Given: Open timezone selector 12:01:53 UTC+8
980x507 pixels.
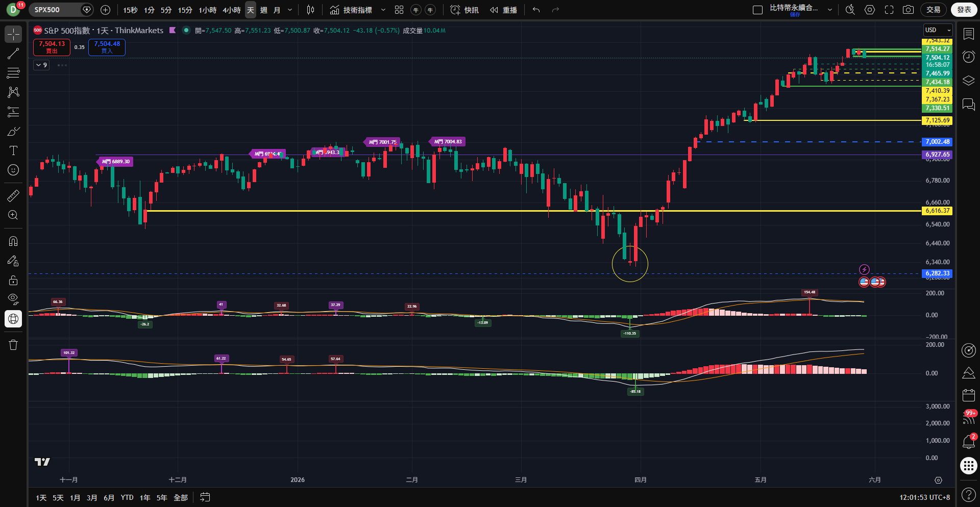Looking at the screenshot, I should pos(924,497).
